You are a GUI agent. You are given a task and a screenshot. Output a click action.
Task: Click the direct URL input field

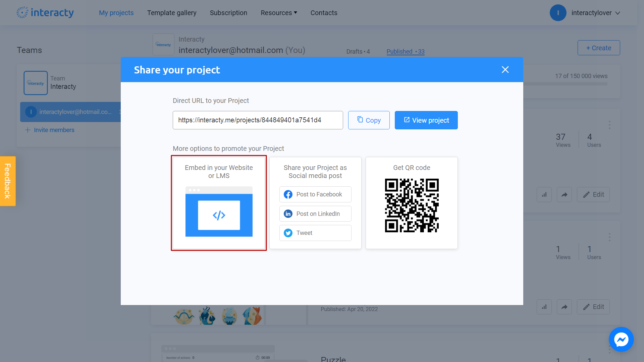click(x=258, y=120)
